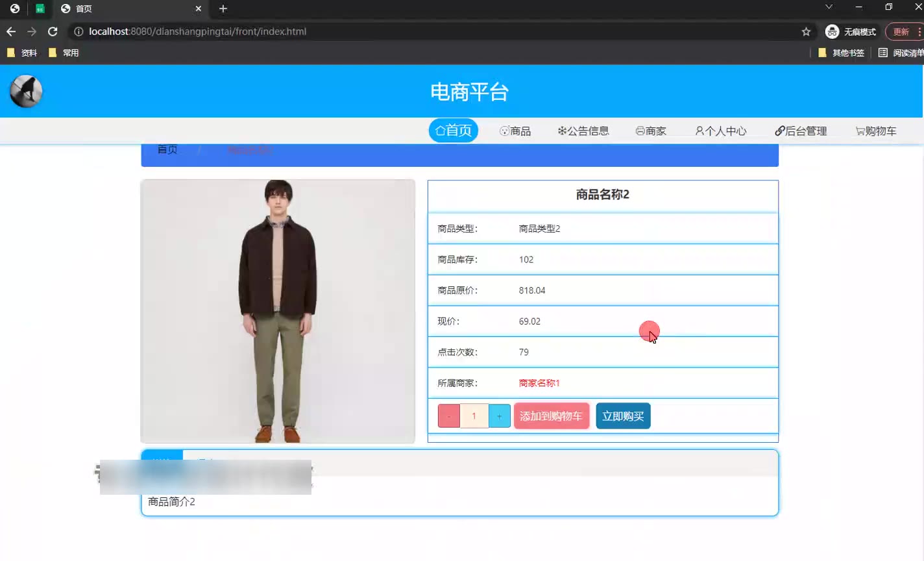Image resolution: width=924 pixels, height=561 pixels.
Task: Go to 首页 in navigation bar
Action: coord(453,131)
